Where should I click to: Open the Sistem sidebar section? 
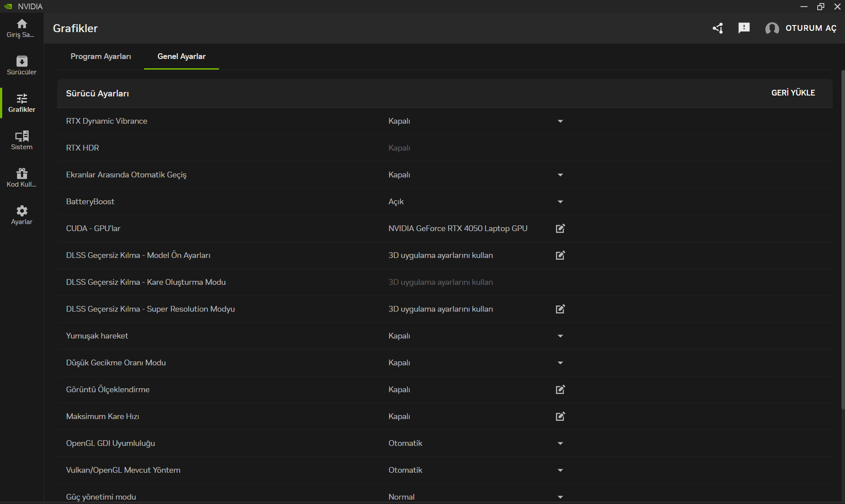coord(22,140)
